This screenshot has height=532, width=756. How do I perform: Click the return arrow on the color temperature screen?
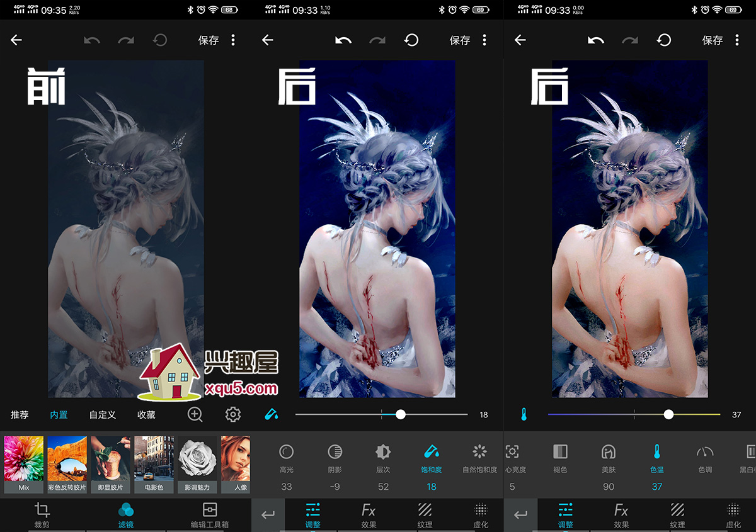[520, 515]
